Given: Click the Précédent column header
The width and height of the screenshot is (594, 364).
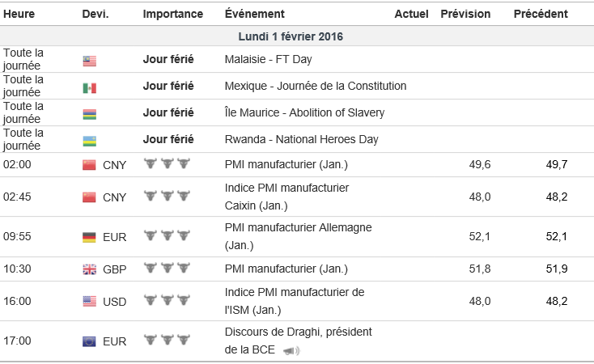Looking at the screenshot, I should 541,14.
